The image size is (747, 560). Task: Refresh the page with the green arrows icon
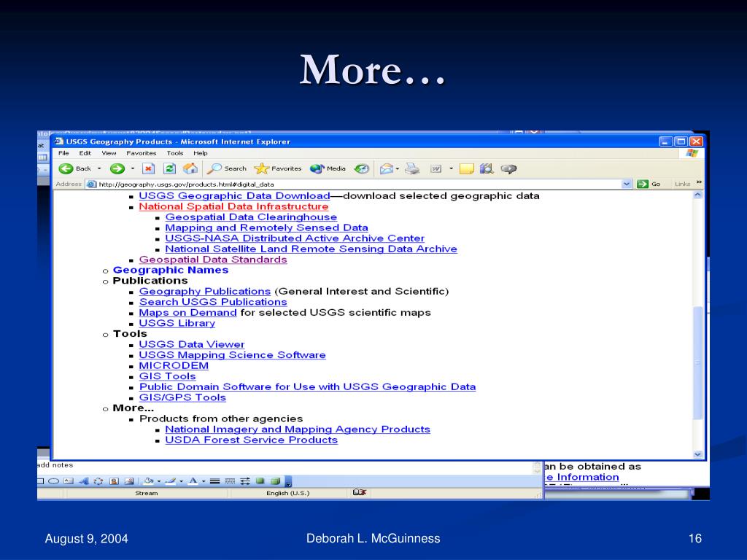point(169,168)
